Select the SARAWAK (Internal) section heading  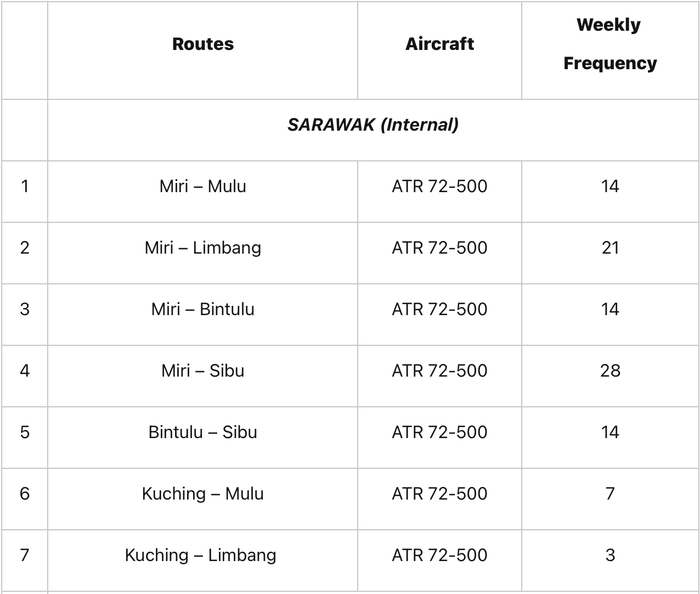pos(373,125)
